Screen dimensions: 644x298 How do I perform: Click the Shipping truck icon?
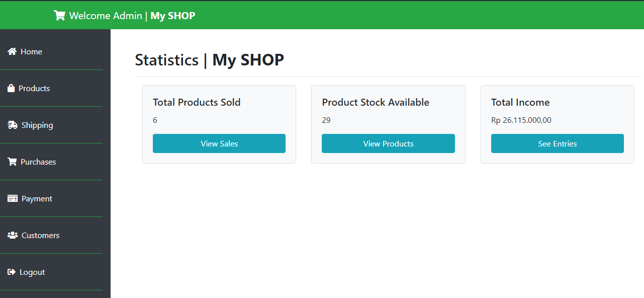click(x=13, y=125)
